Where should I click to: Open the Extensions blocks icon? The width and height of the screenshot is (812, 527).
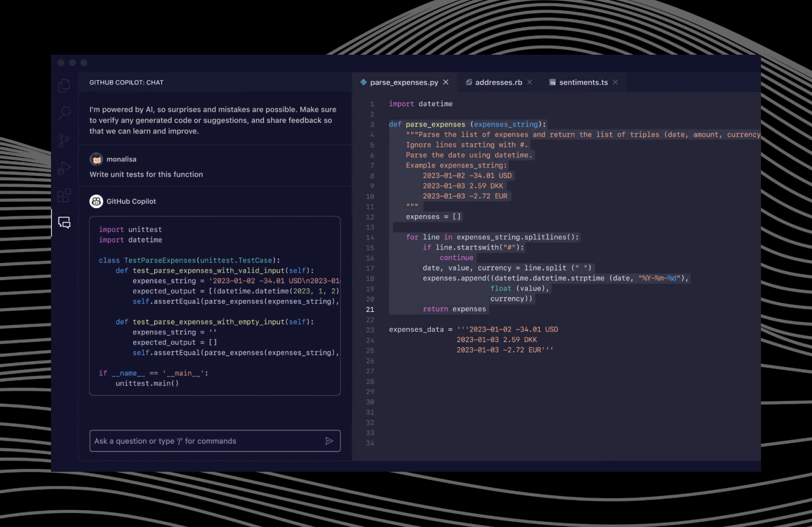pos(64,195)
